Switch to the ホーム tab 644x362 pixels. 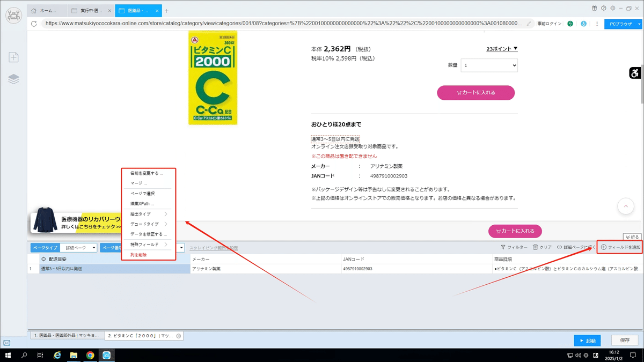[48, 11]
